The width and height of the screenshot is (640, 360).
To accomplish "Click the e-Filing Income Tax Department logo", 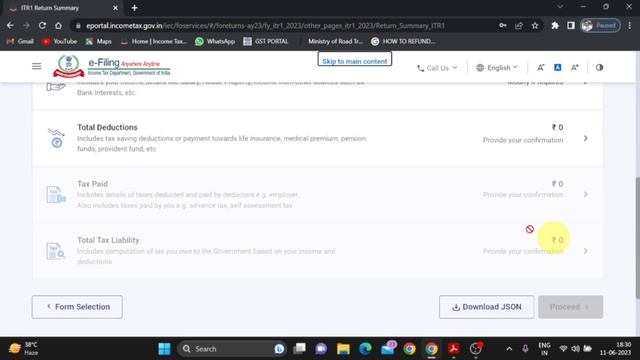I will 111,67.
